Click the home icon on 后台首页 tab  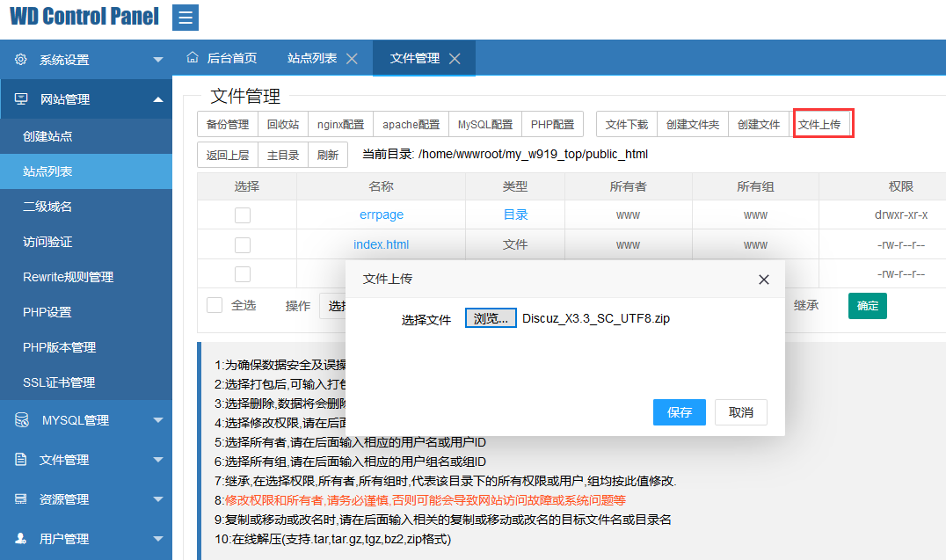point(193,58)
